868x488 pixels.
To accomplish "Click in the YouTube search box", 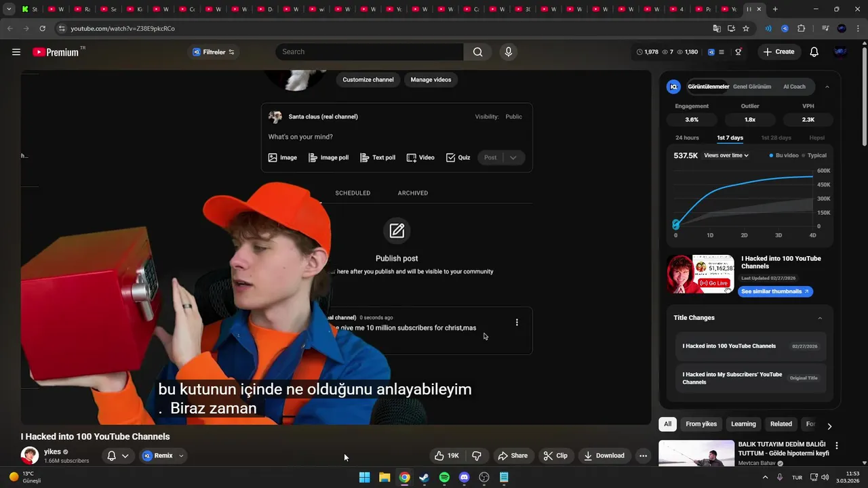I will [370, 52].
